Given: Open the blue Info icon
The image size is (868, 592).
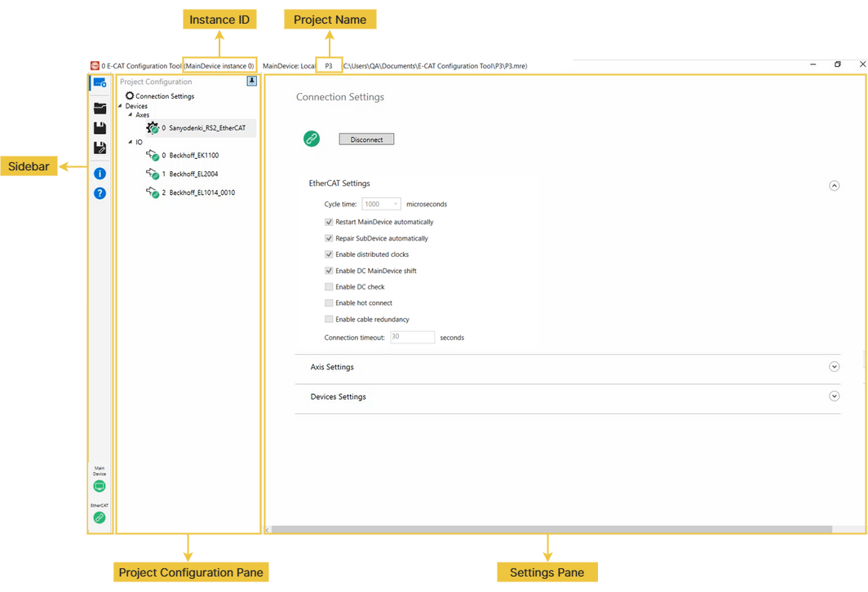Looking at the screenshot, I should click(100, 174).
